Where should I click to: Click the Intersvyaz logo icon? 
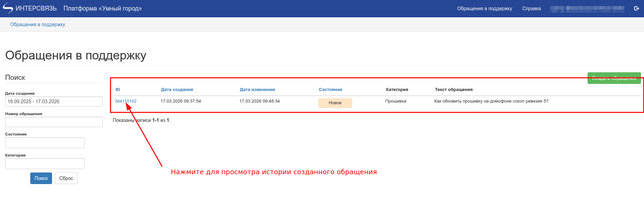pos(8,8)
